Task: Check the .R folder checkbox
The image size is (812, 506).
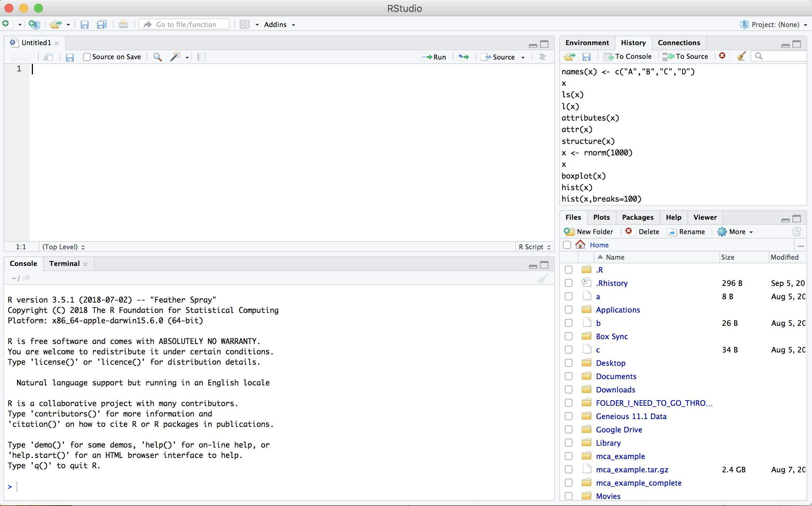Action: 568,269
